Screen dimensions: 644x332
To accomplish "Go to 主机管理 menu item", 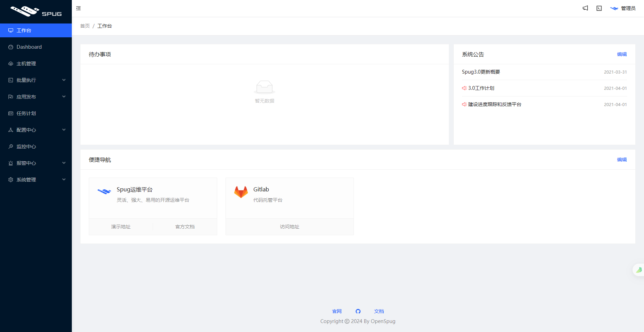I will (x=36, y=64).
